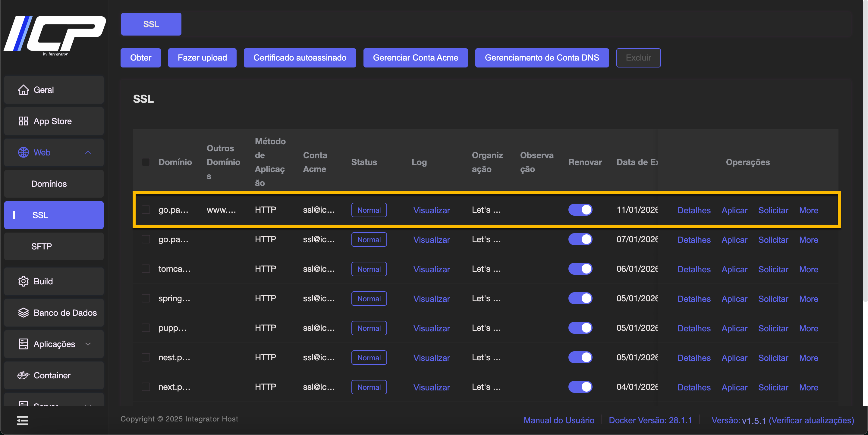This screenshot has width=868, height=435.
Task: Click the Aplicações document icon
Action: tap(23, 344)
